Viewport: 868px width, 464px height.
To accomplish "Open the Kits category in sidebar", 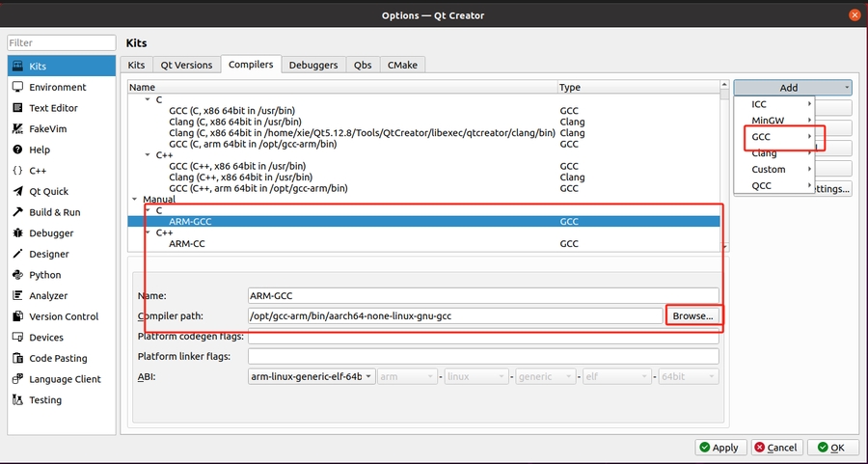I will 39,67.
